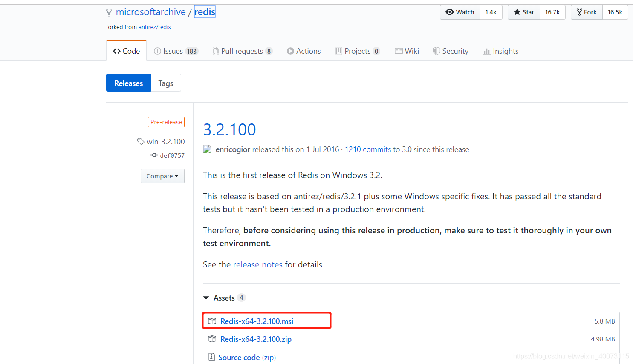
Task: Download Source code (zip)
Action: [247, 358]
